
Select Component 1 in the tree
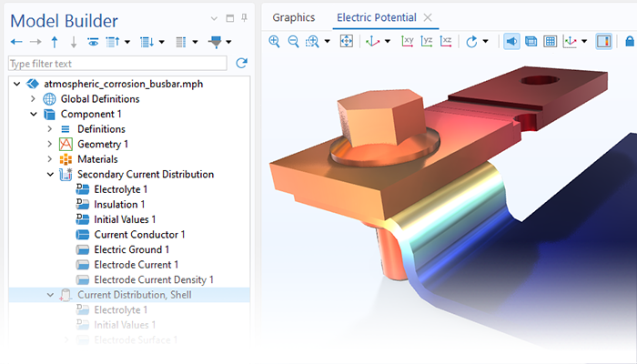[91, 114]
